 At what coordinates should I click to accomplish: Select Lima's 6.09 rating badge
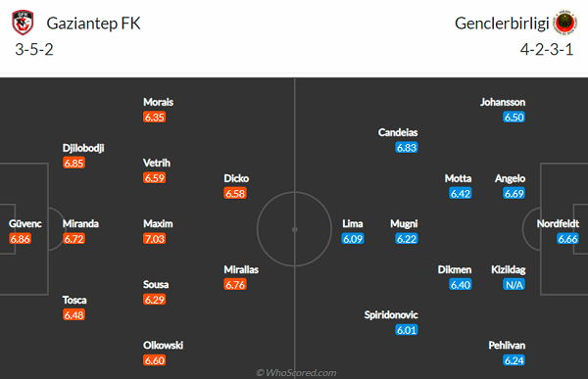(353, 239)
